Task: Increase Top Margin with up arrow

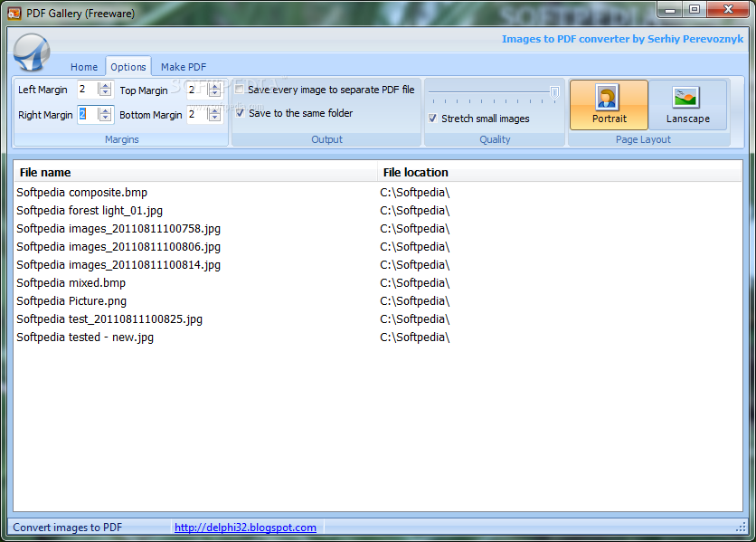Action: 214,86
